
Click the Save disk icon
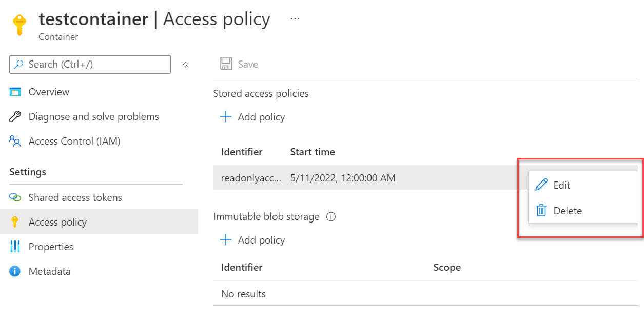pyautogui.click(x=225, y=64)
